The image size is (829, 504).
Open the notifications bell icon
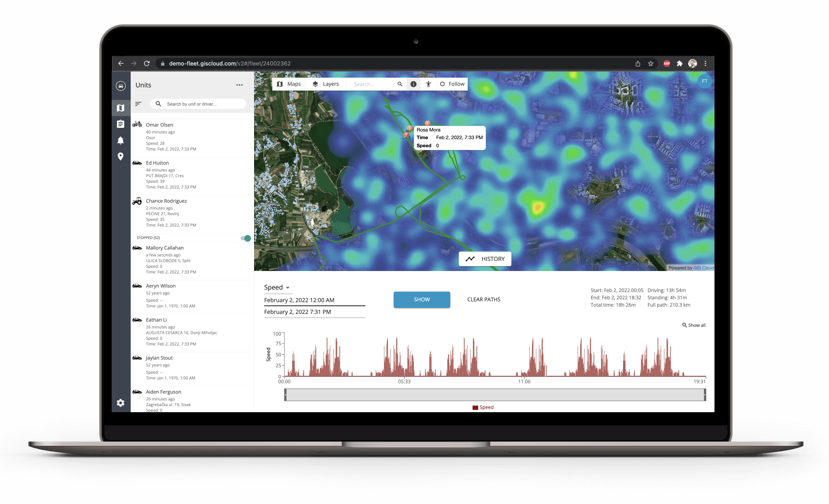coord(120,140)
